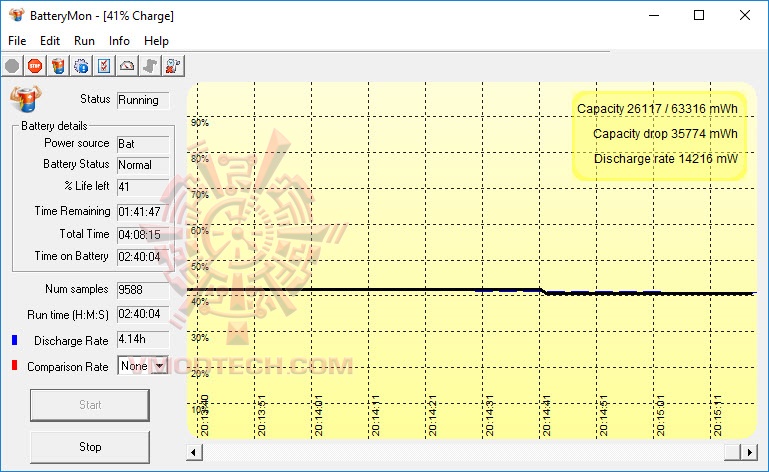Open the Edit menu

pyautogui.click(x=50, y=41)
